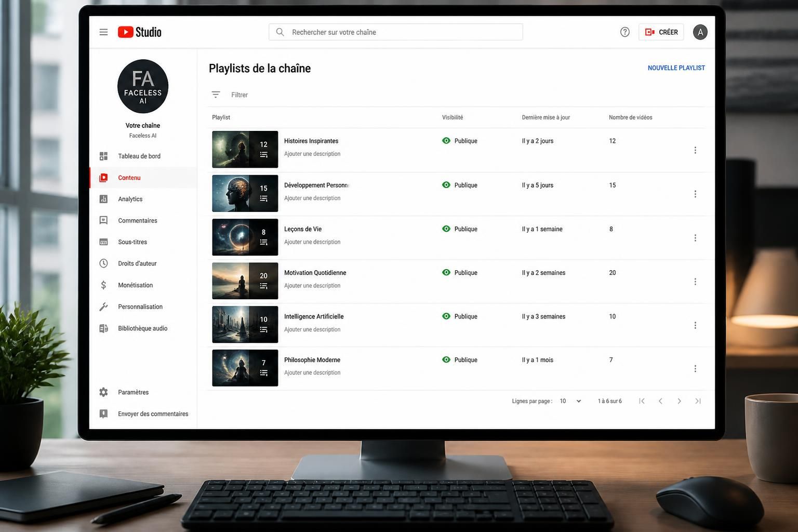This screenshot has width=798, height=532.
Task: Go to the last page of playlists
Action: click(x=698, y=401)
